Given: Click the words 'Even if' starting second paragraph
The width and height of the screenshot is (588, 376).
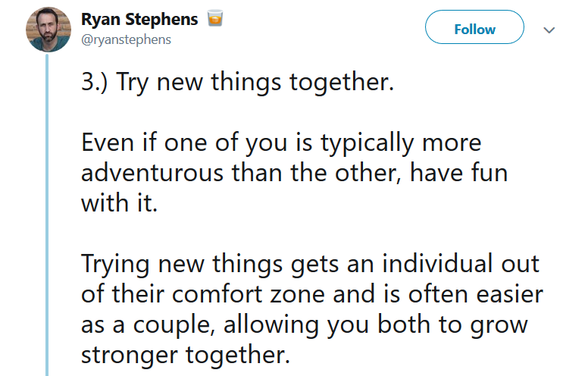Looking at the screenshot, I should (x=118, y=143).
